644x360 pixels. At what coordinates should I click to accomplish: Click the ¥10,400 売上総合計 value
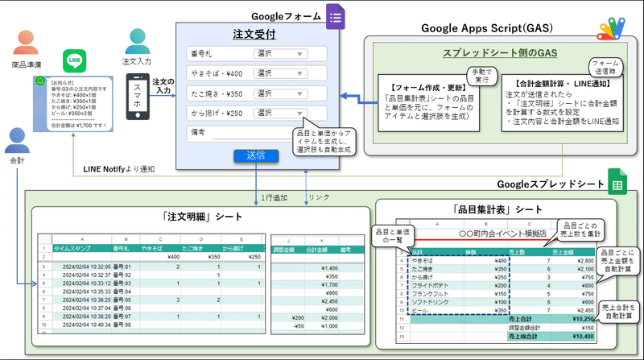click(583, 336)
